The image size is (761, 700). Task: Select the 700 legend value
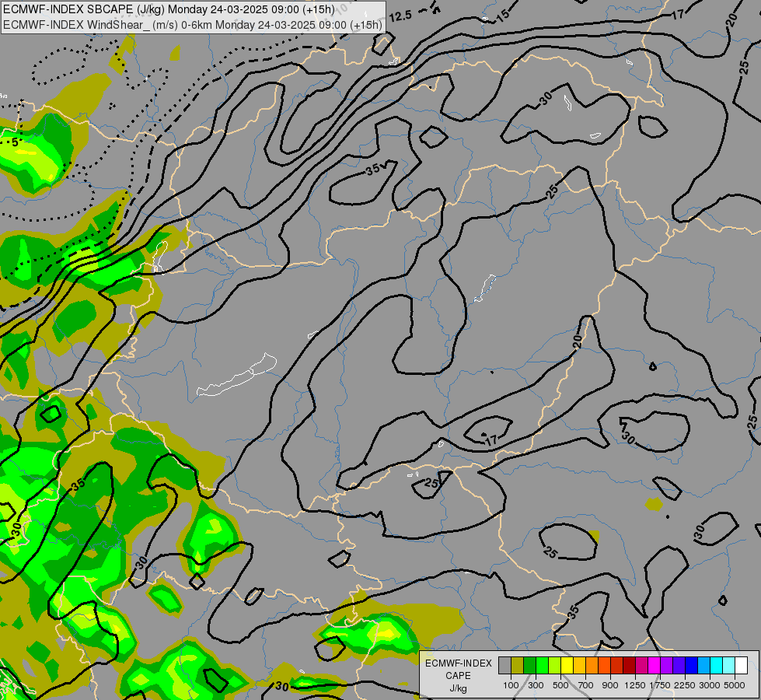(x=586, y=685)
